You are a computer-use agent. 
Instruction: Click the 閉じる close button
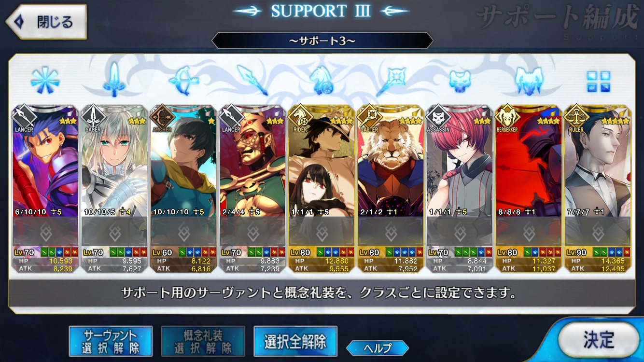46,22
